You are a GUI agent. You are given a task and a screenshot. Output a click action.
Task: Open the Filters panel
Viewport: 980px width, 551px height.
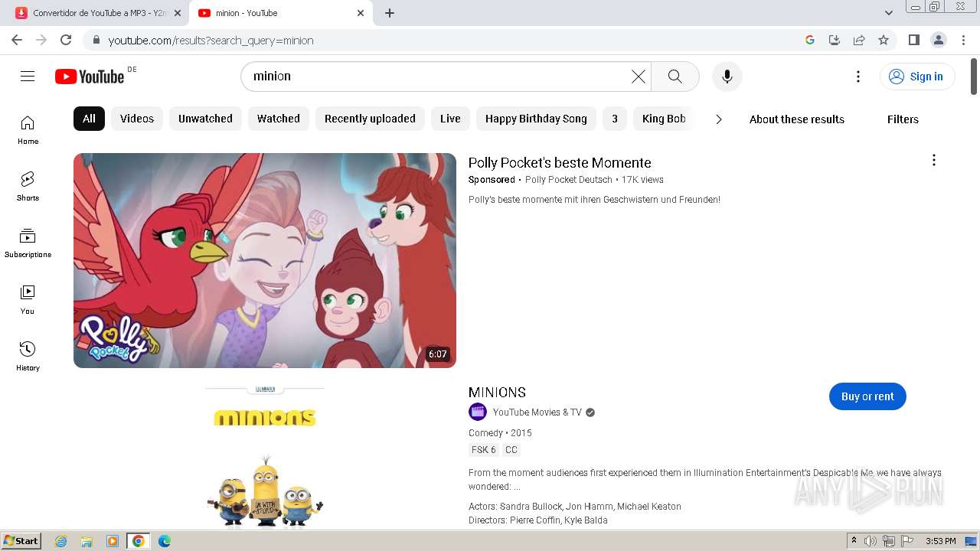pos(903,119)
